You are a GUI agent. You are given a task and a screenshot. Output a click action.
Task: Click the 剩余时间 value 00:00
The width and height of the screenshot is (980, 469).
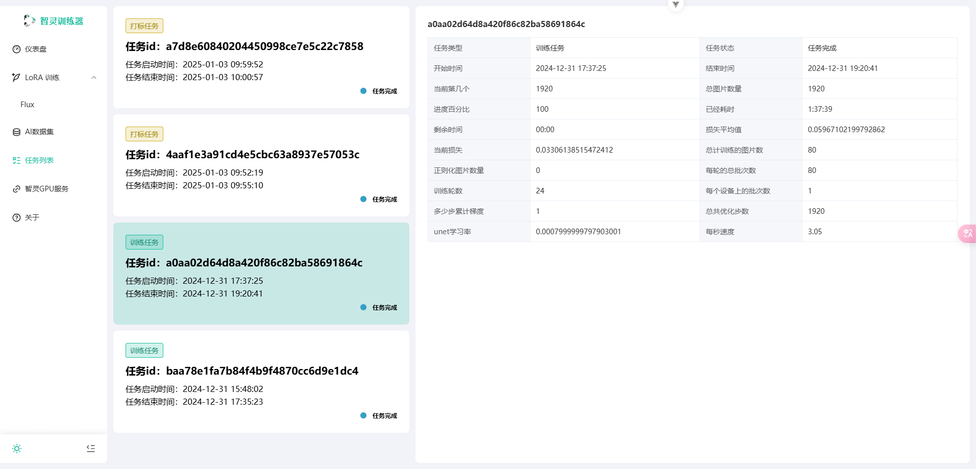pyautogui.click(x=545, y=130)
